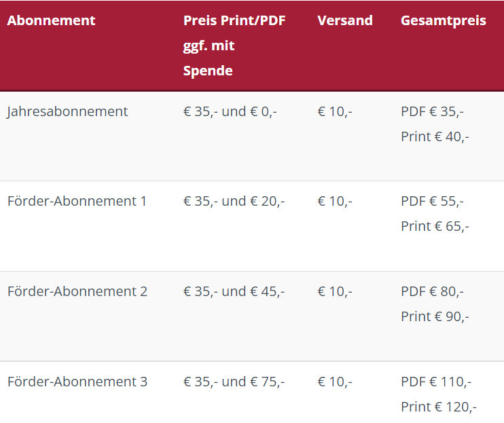Click total 'Print € 120,-'
The image size is (504, 423).
click(x=439, y=407)
